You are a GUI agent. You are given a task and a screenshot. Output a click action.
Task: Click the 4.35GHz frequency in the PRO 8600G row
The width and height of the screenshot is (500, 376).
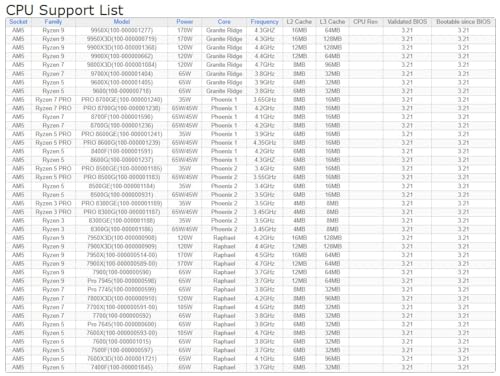pos(265,143)
